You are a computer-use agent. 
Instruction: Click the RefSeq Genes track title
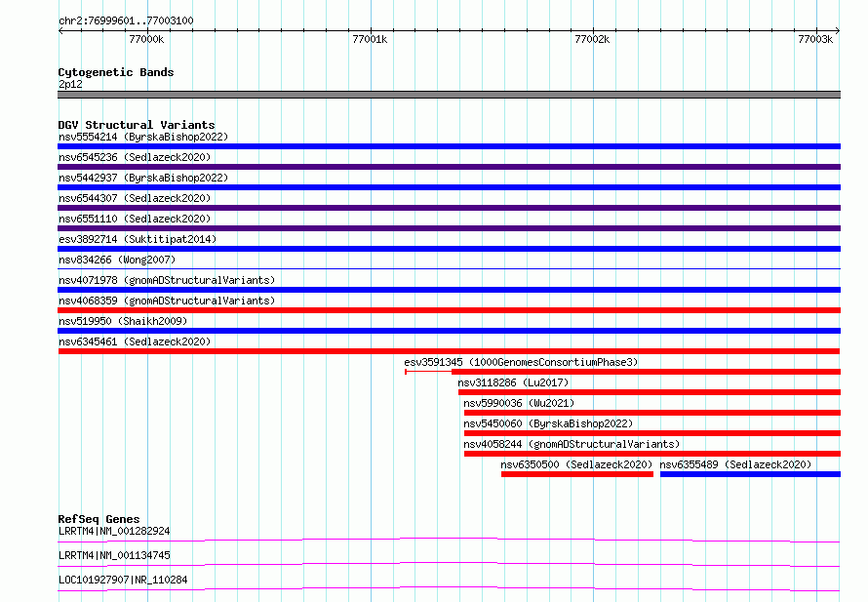point(99,519)
